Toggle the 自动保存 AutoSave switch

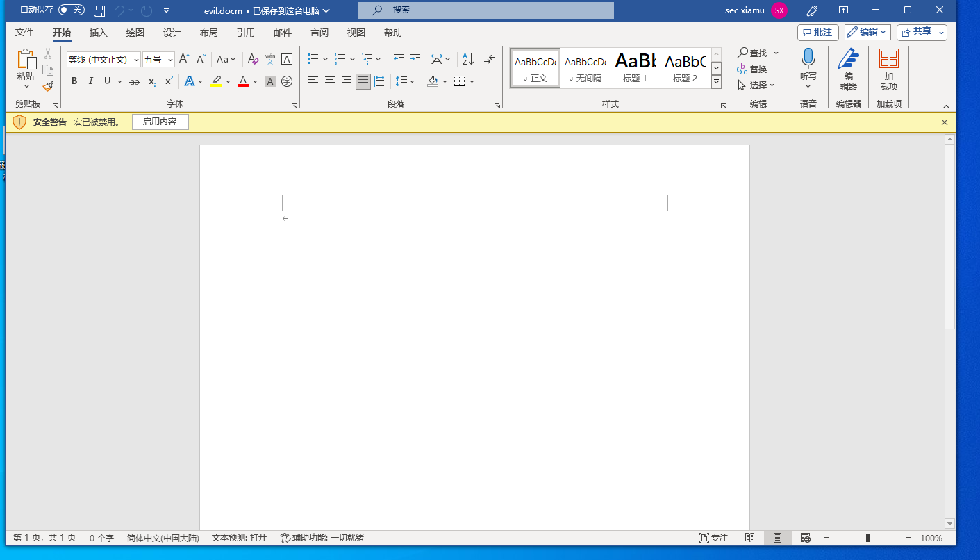(71, 10)
